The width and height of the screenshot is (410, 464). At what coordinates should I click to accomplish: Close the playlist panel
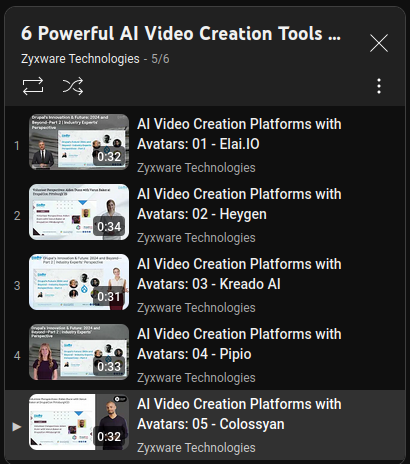[379, 43]
